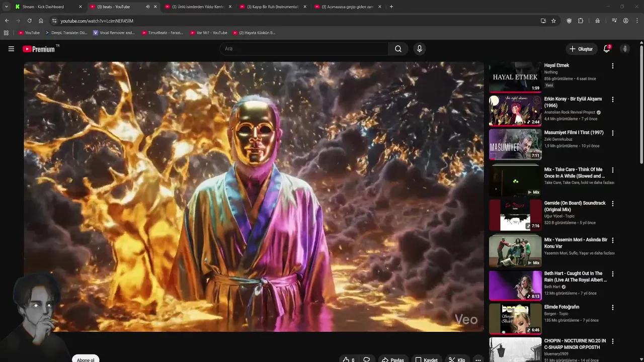Open options for Mix - Take Care
This screenshot has width=644, height=362.
[x=612, y=170]
